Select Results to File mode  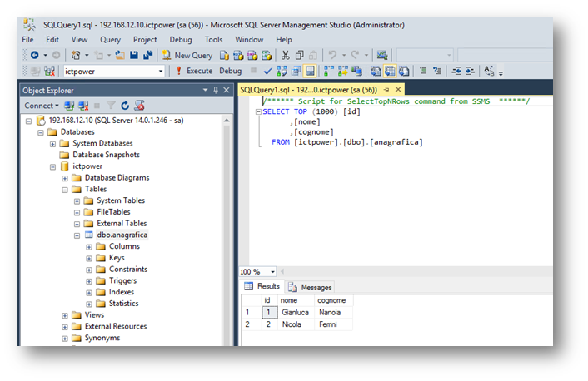[x=404, y=71]
